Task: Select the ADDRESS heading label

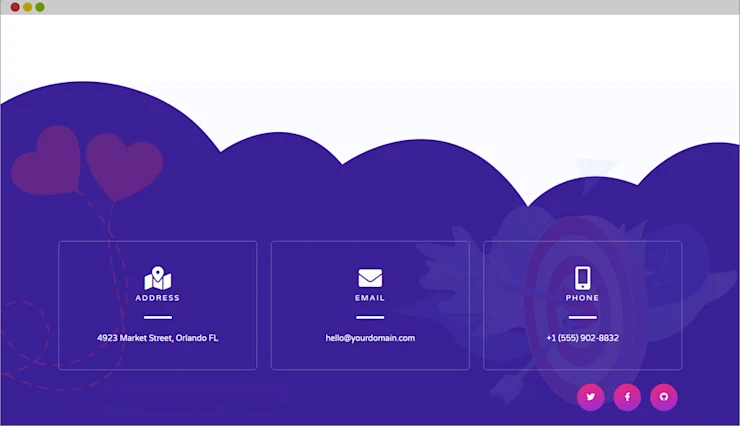Action: (158, 298)
